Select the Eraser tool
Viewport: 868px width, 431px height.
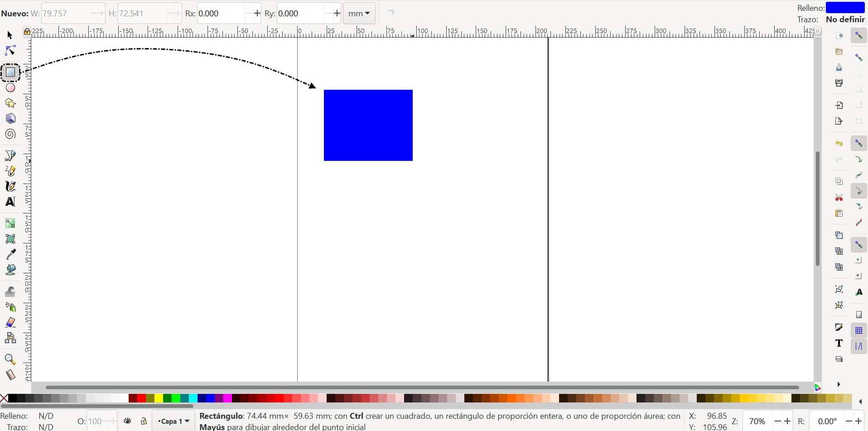point(10,322)
